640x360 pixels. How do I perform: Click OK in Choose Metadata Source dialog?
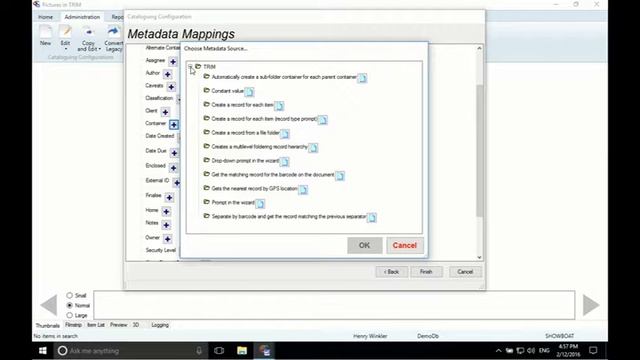364,245
